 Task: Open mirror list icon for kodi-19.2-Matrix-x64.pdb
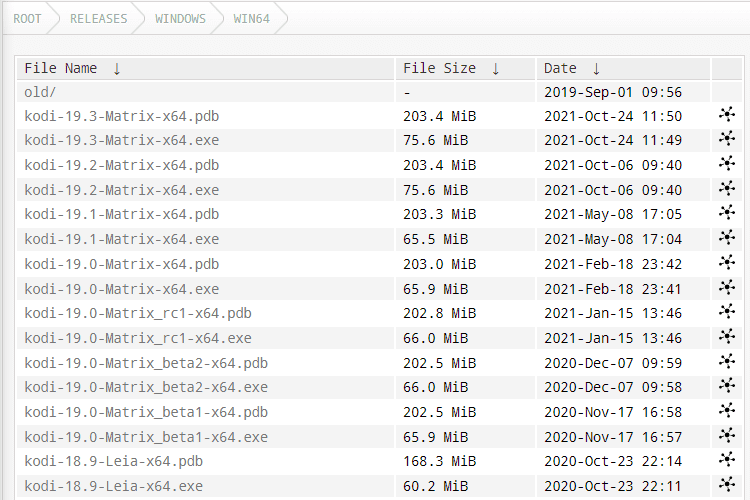point(727,164)
